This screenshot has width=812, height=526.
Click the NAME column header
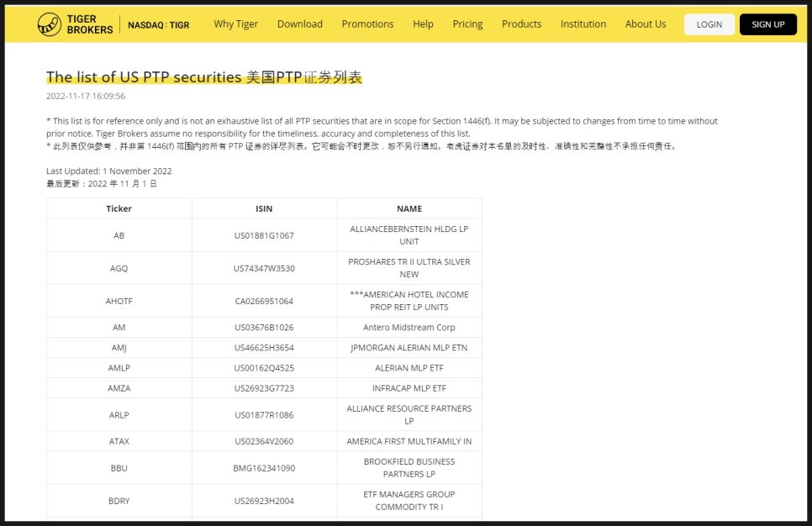point(409,208)
